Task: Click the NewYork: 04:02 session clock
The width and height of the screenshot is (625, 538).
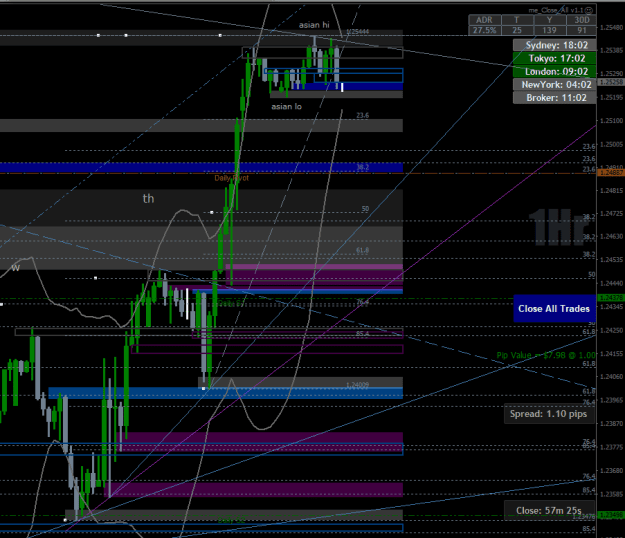Action: (554, 84)
